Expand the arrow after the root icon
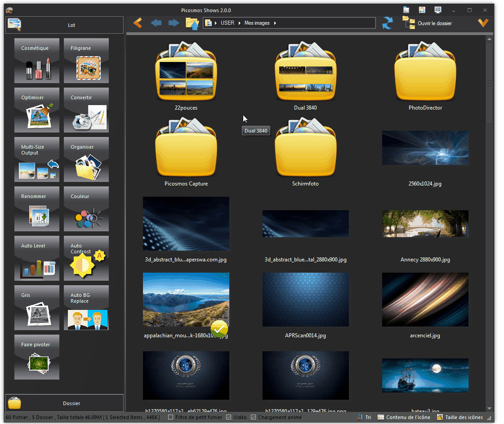Image resolution: width=504 pixels, height=424 pixels. coord(216,23)
